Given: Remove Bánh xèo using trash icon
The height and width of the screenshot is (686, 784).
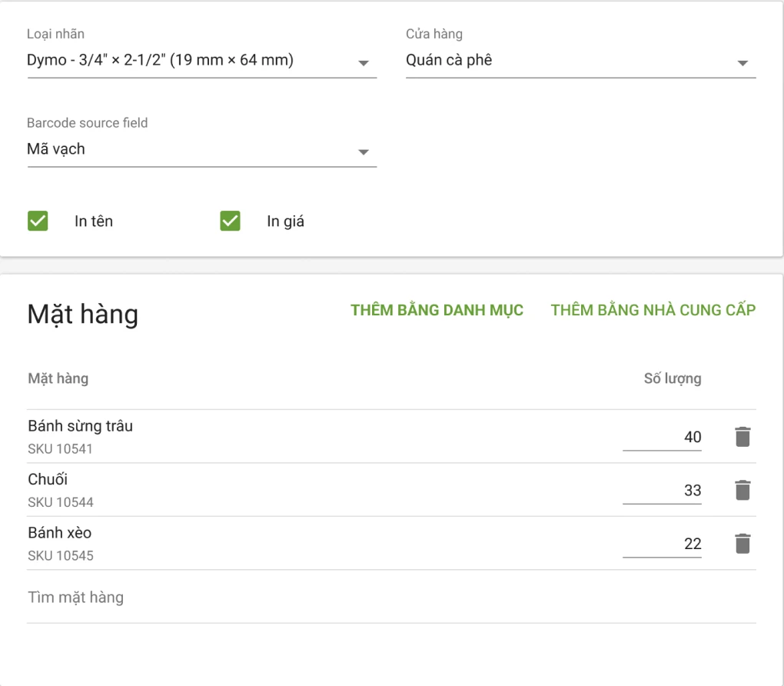Looking at the screenshot, I should (x=742, y=544).
